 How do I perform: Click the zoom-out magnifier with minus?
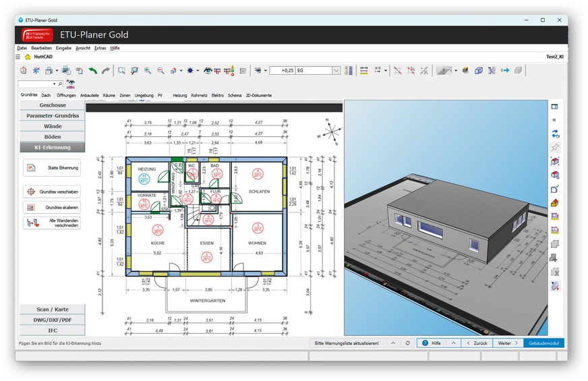point(160,71)
